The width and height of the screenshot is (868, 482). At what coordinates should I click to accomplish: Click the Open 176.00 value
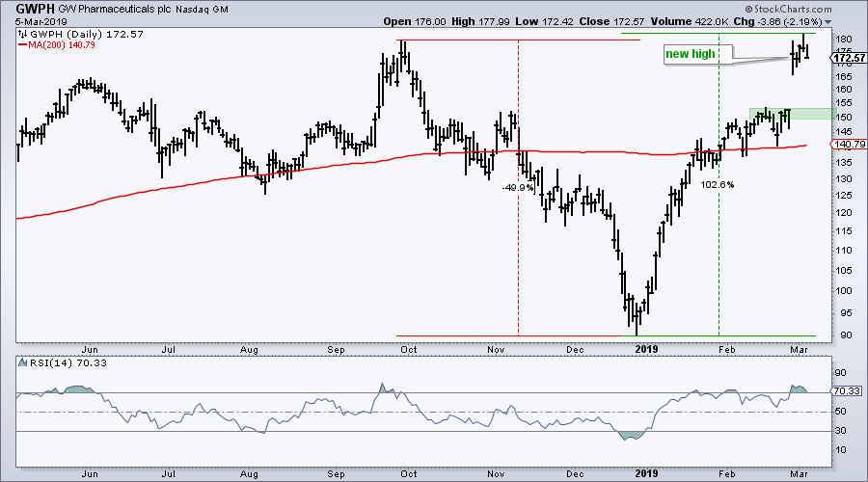415,21
